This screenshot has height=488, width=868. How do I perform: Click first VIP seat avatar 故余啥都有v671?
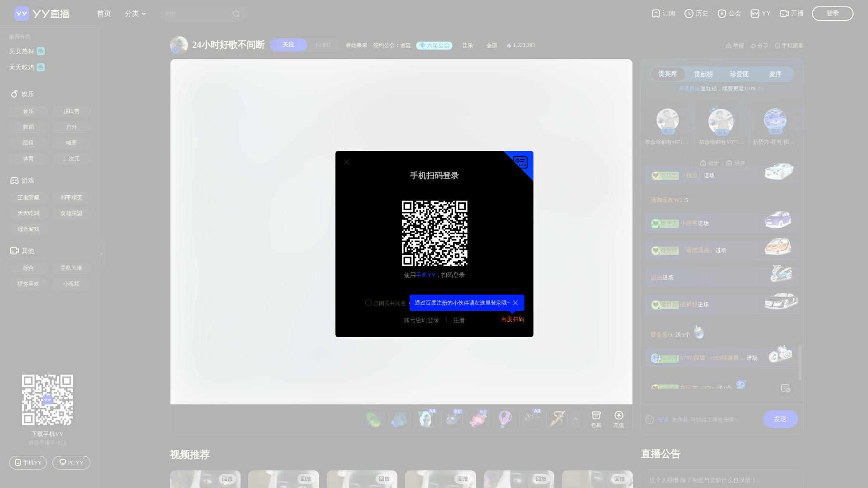[x=667, y=121]
